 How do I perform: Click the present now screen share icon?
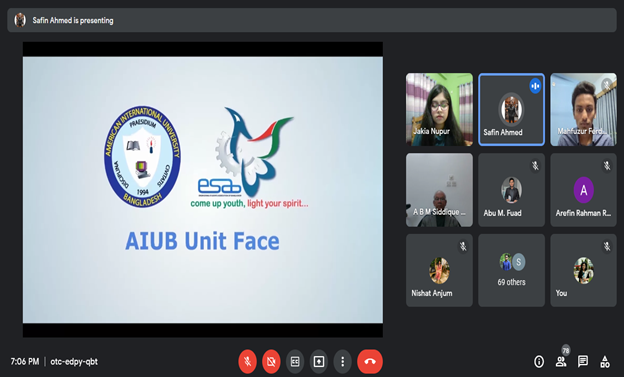click(x=319, y=361)
